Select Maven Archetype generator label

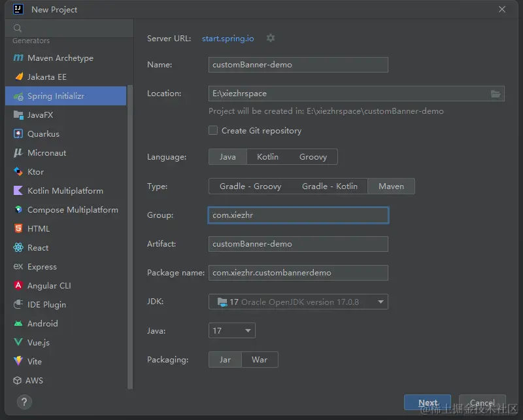(x=60, y=58)
